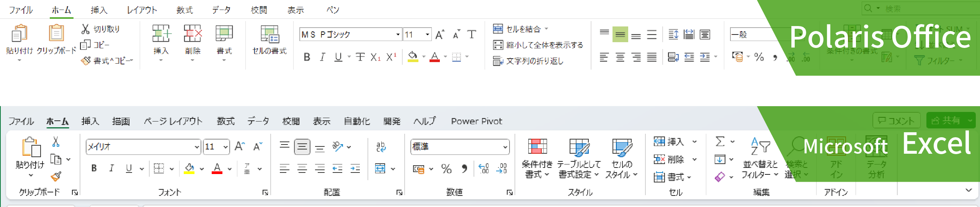Image resolution: width=980 pixels, height=207 pixels.
Task: Open Excel number format 標準 dropdown
Action: pos(505,147)
